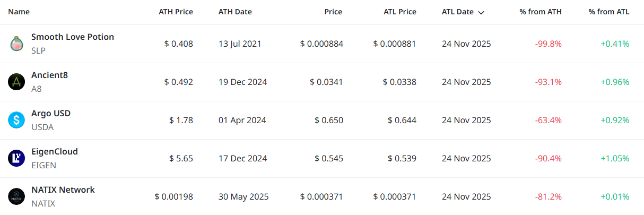Viewport: 644px width, 215px height.
Task: Sort by the Price column header
Action: tap(333, 12)
